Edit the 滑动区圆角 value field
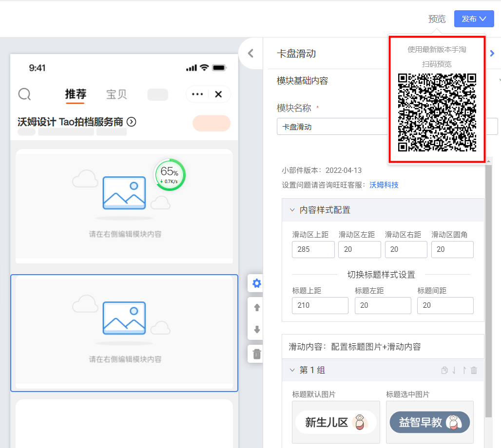The image size is (501, 448). pos(452,249)
